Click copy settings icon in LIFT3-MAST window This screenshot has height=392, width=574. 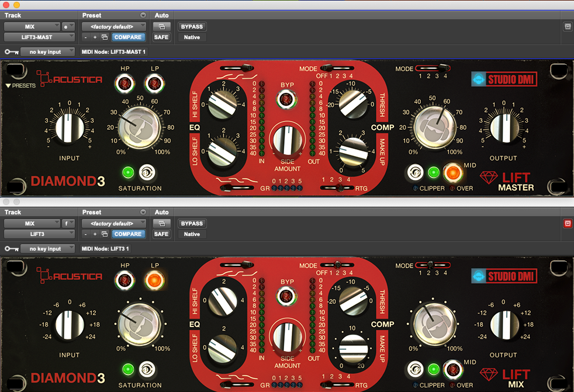(105, 37)
